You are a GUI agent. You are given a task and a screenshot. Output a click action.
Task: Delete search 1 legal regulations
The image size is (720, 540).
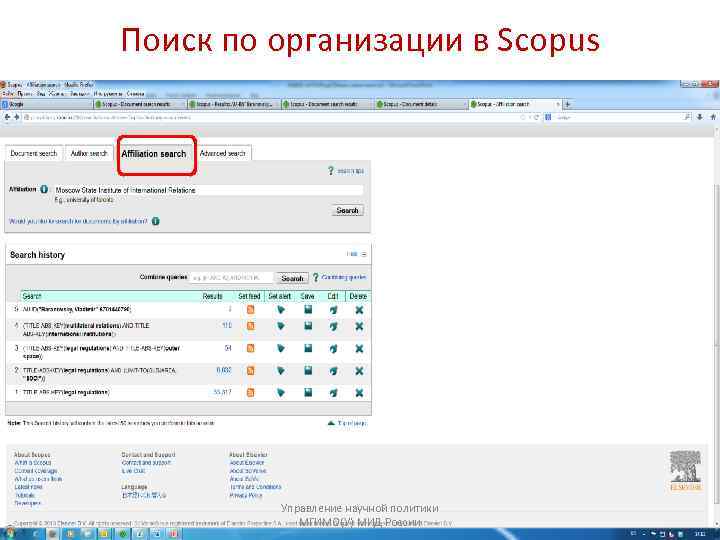[359, 393]
